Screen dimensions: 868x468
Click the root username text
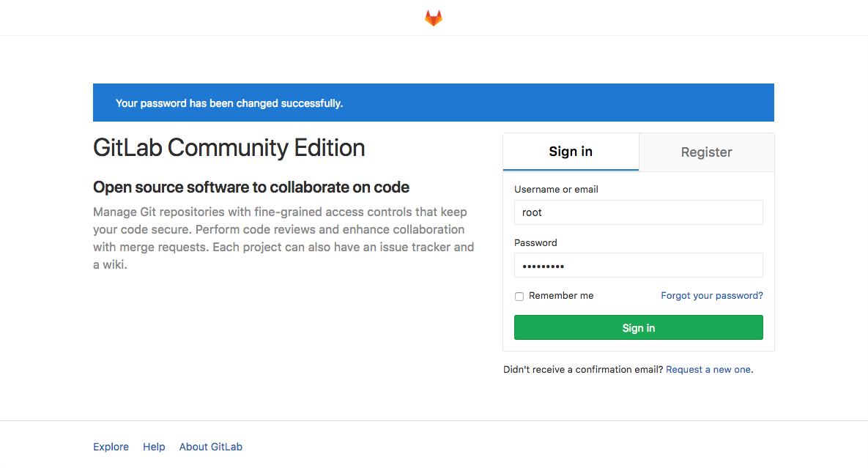click(x=530, y=212)
